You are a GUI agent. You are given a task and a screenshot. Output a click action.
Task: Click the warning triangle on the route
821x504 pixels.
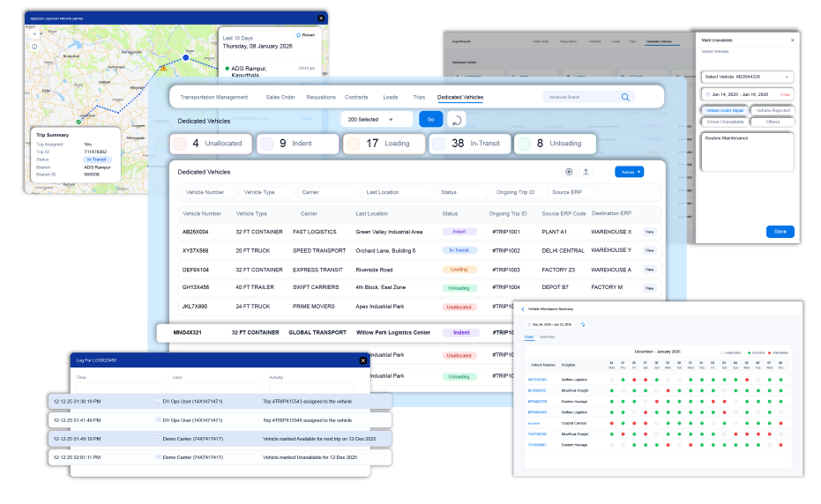162,66
